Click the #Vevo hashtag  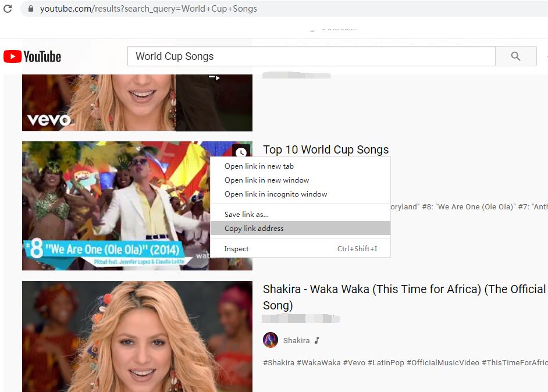(354, 363)
